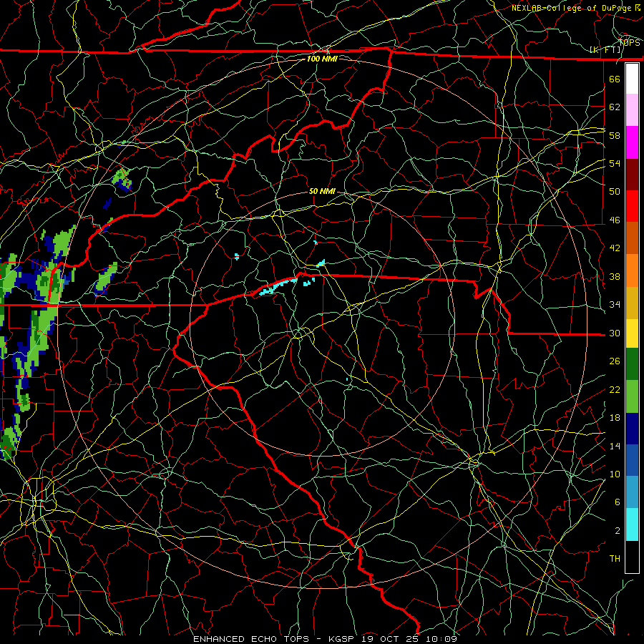The height and width of the screenshot is (644, 644).
Task: Pick the bright red legend swatch
Action: point(632,206)
